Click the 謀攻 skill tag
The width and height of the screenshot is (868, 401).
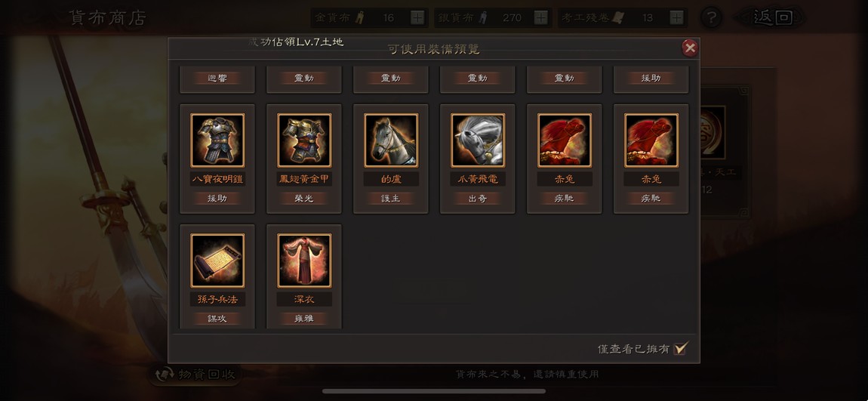pyautogui.click(x=217, y=319)
